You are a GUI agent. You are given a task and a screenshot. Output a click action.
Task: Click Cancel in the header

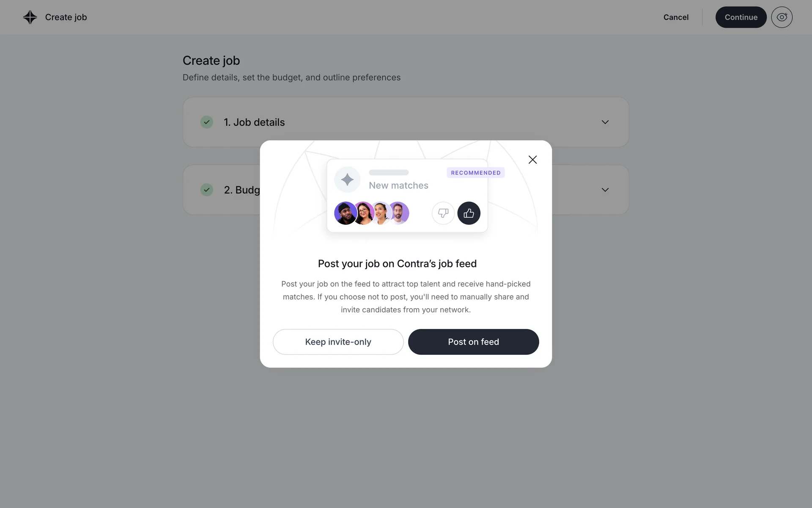pos(676,17)
